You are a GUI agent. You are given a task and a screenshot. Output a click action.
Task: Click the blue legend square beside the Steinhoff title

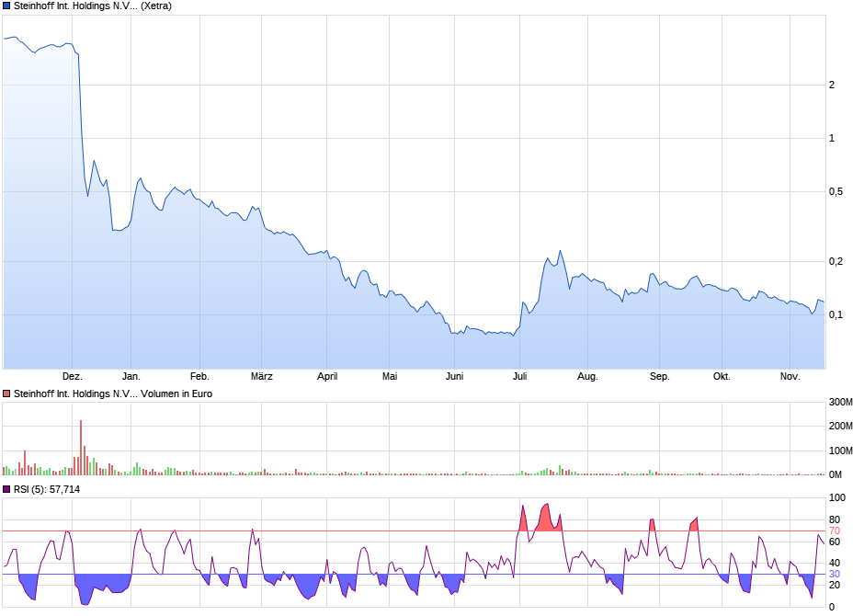tap(6, 6)
